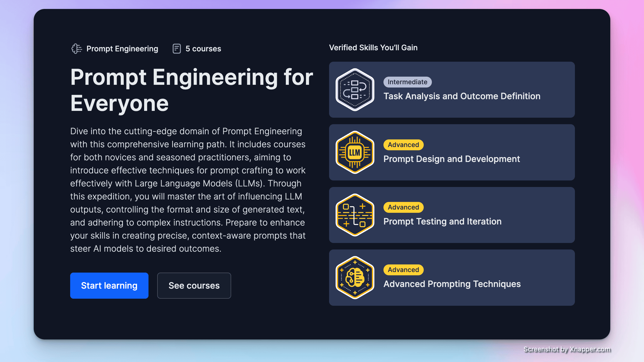
Task: Click the Advanced tag above Advanced Prompting Techniques
Action: tap(403, 270)
